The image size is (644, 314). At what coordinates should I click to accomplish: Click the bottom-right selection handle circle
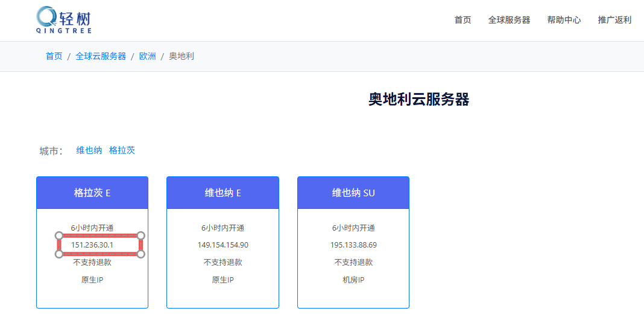tap(141, 254)
